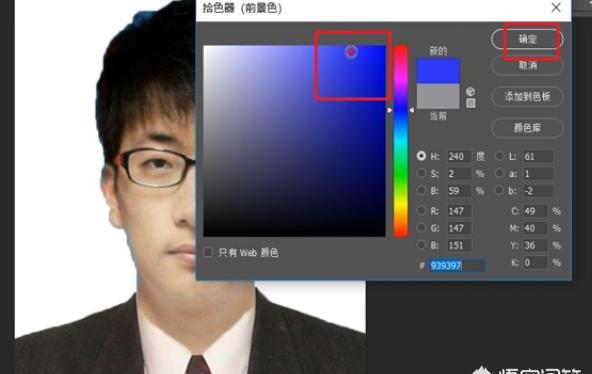Select the L lightness radio button
592x374 pixels.
tap(500, 156)
